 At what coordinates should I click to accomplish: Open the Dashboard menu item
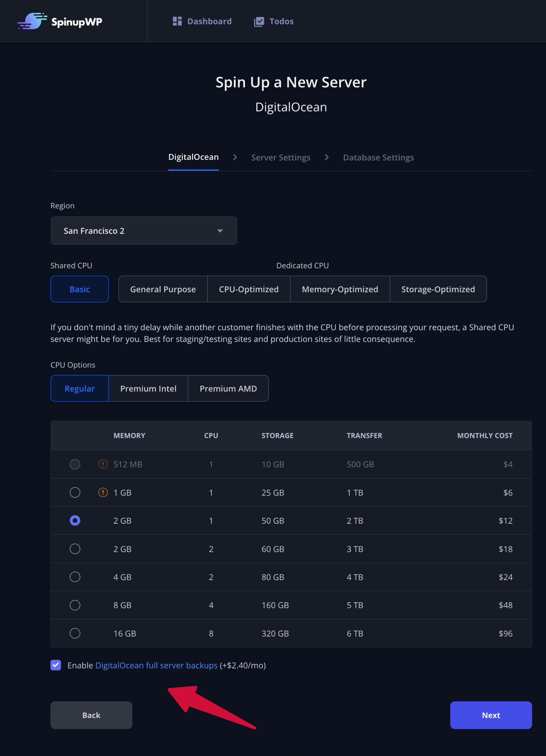coord(202,21)
